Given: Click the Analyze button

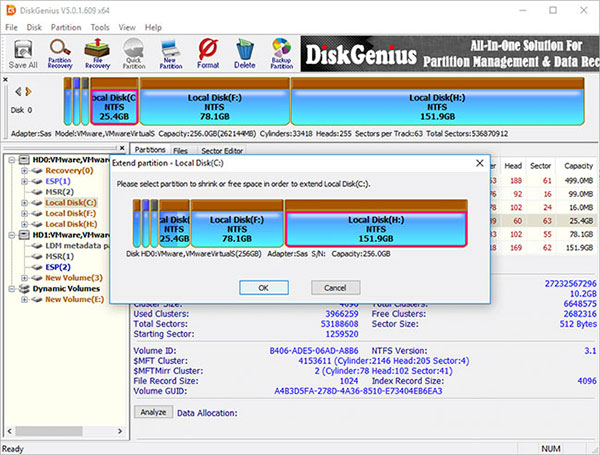Looking at the screenshot, I should 152,411.
